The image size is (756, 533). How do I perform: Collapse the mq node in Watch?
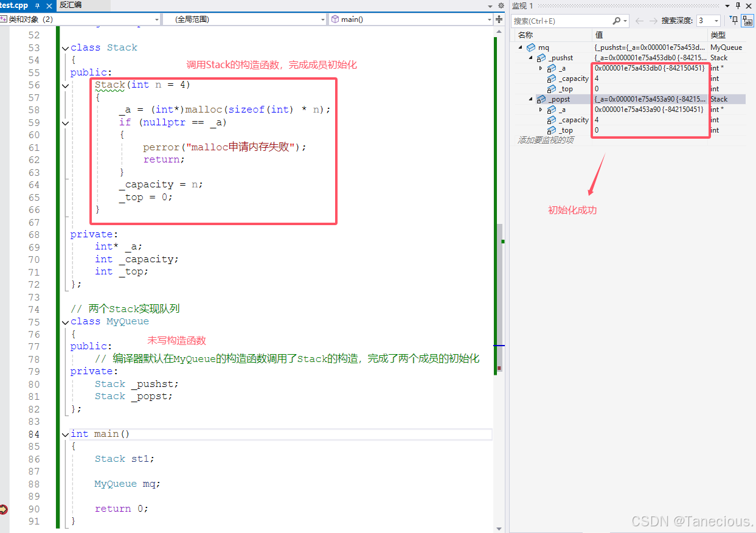click(x=521, y=47)
